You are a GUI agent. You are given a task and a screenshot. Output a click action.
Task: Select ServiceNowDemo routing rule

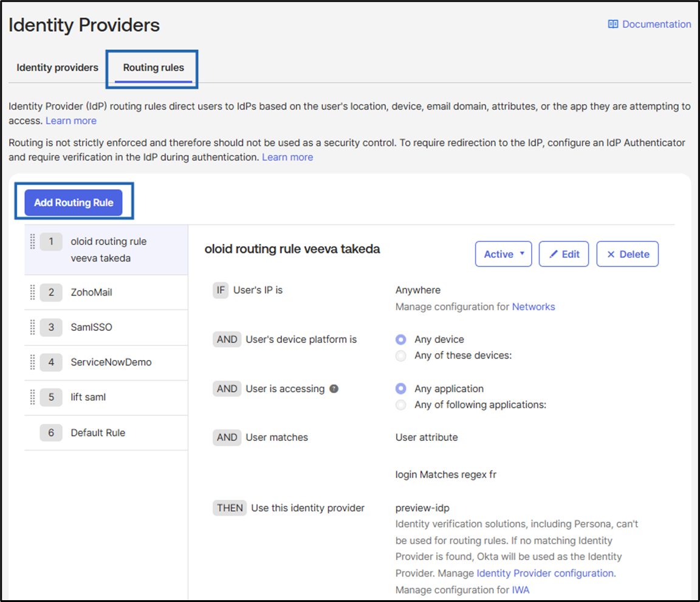point(106,362)
